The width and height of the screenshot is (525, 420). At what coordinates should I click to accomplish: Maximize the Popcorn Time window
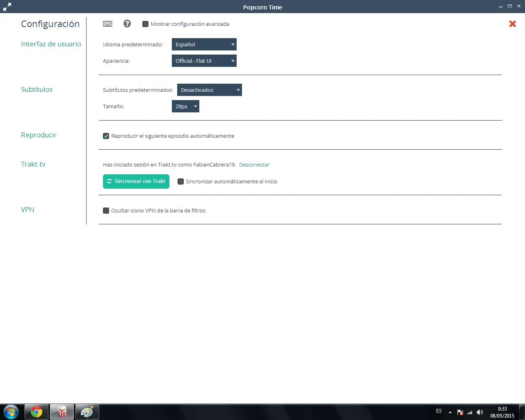click(x=510, y=6)
